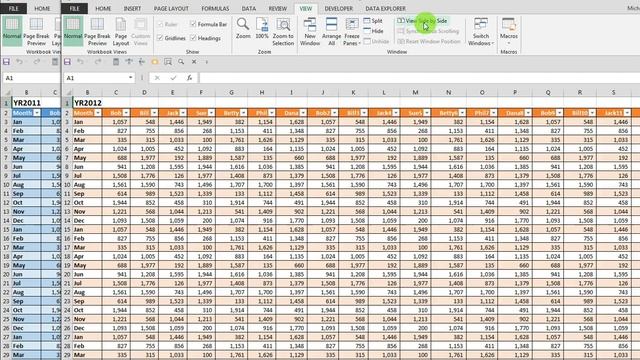This screenshot has width=640, height=360.
Task: Click Split in the Window group
Action: pos(373,21)
